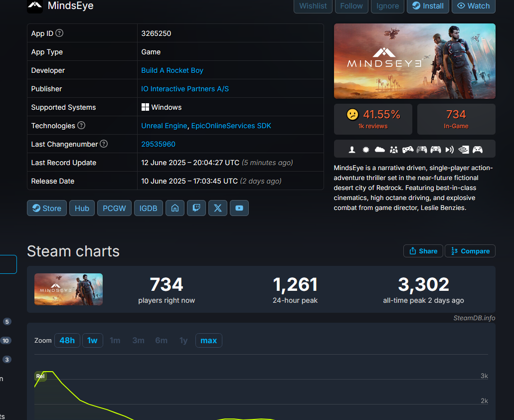Image resolution: width=514 pixels, height=420 pixels.
Task: Set chart zoom to 3m
Action: point(138,340)
